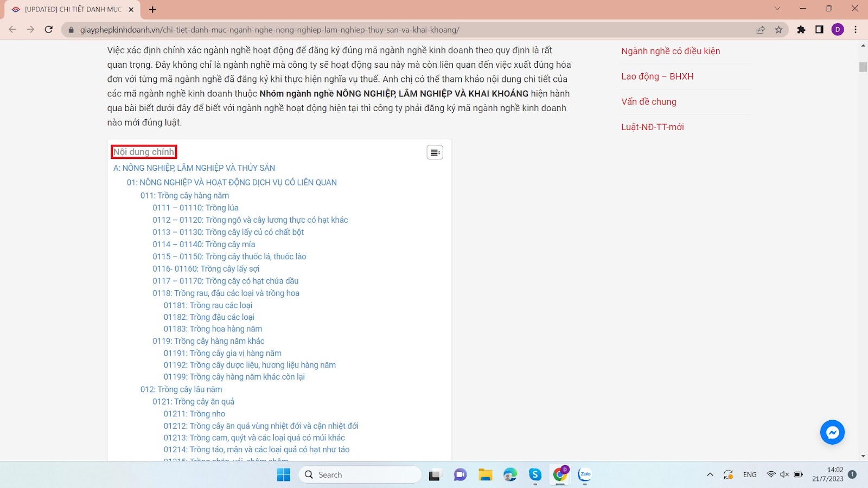Open a new browser tab
Image resolution: width=868 pixels, height=488 pixels.
click(152, 9)
